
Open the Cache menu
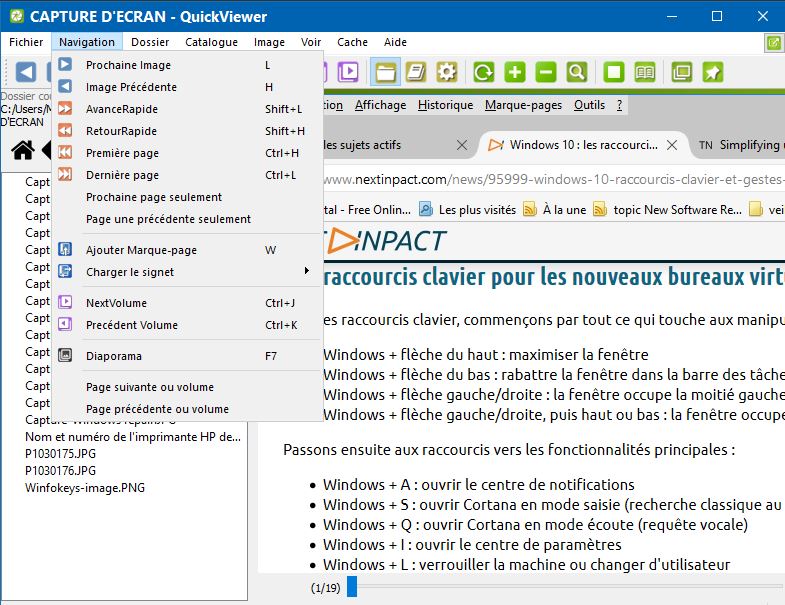(352, 42)
